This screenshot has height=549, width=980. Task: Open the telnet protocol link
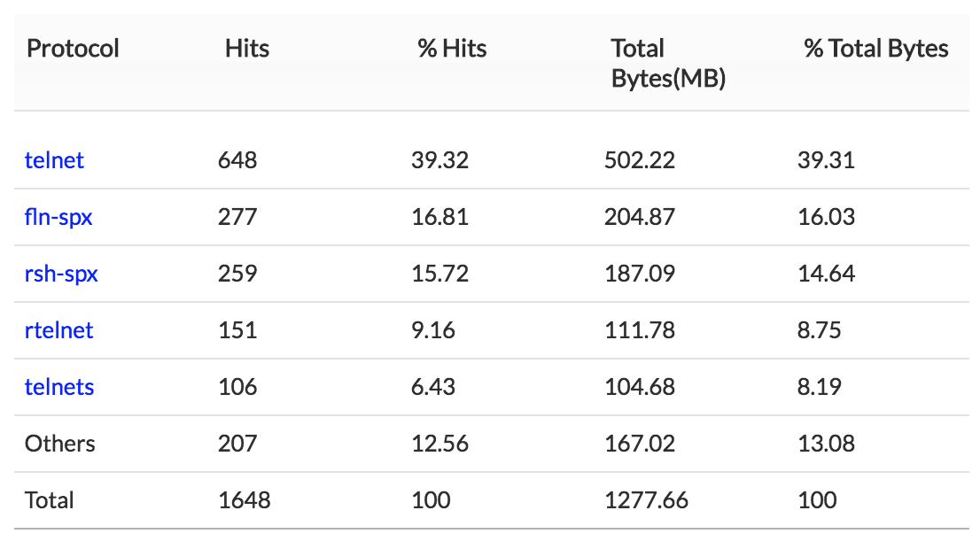54,160
